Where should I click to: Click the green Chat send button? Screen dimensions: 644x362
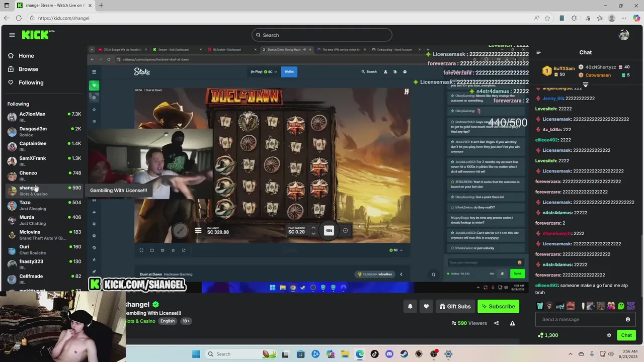tap(626, 335)
